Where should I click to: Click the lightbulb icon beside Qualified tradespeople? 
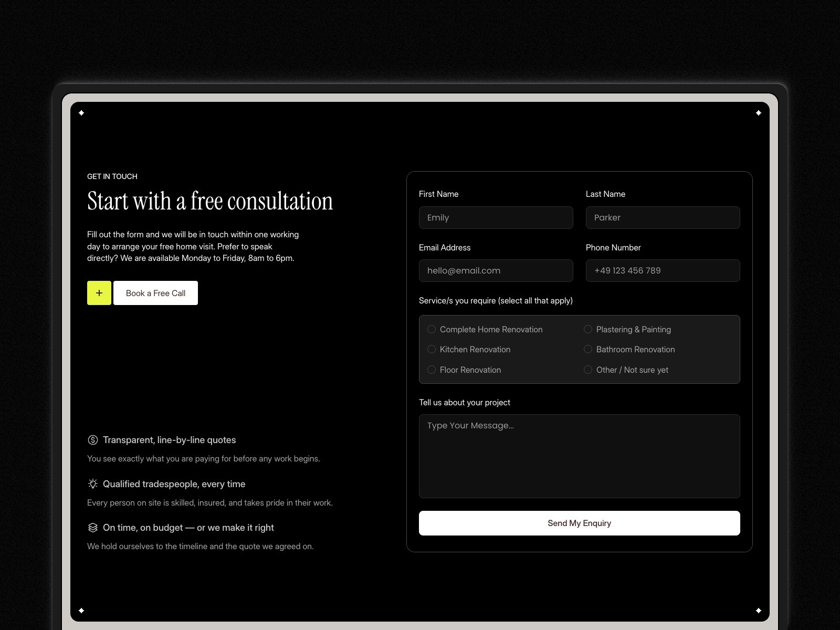coord(93,484)
